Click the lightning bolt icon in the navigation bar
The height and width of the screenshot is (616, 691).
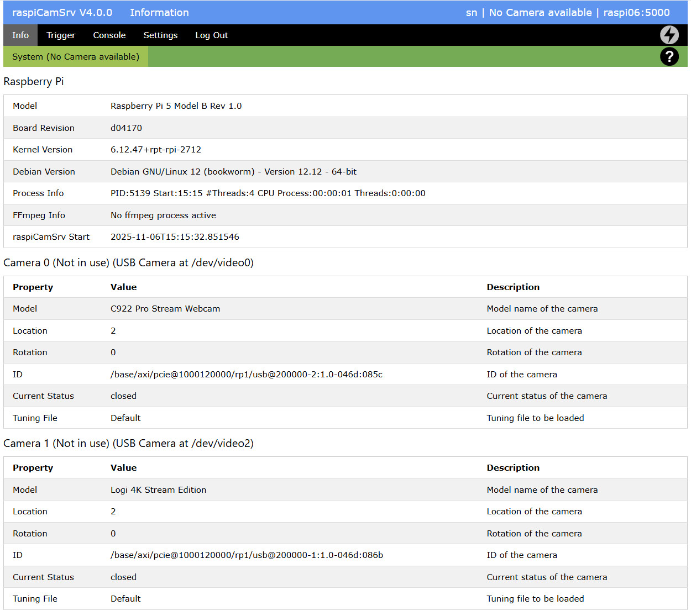669,35
